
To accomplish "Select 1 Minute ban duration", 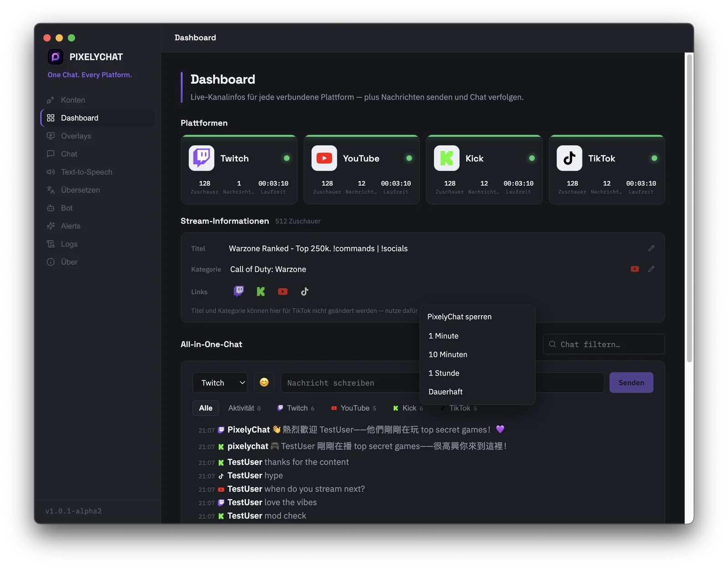I will tap(477, 336).
